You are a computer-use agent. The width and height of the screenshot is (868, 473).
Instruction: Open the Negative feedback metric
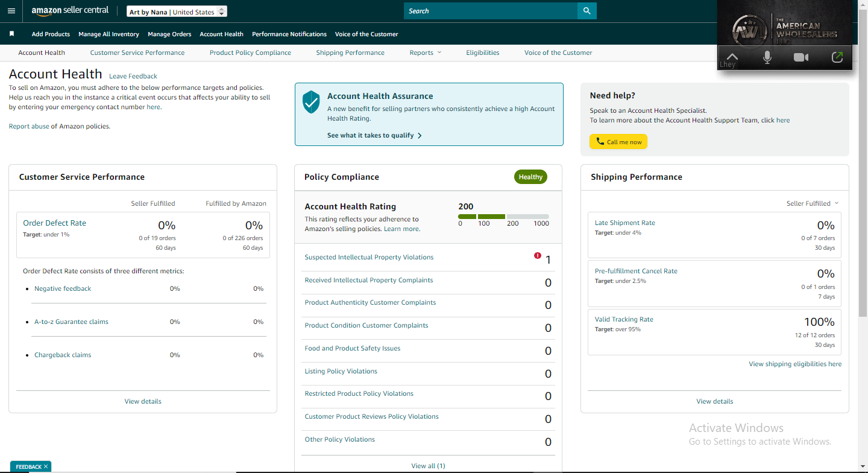tap(63, 289)
